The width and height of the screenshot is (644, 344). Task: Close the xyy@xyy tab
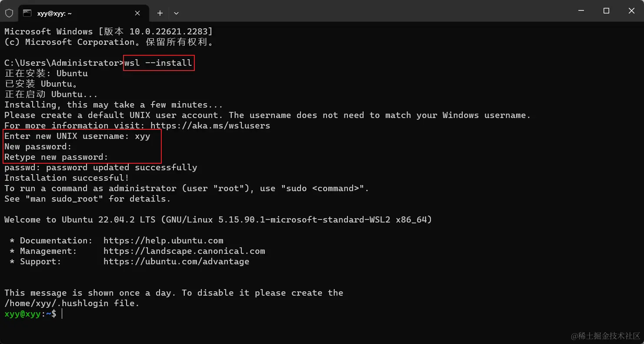coord(137,13)
